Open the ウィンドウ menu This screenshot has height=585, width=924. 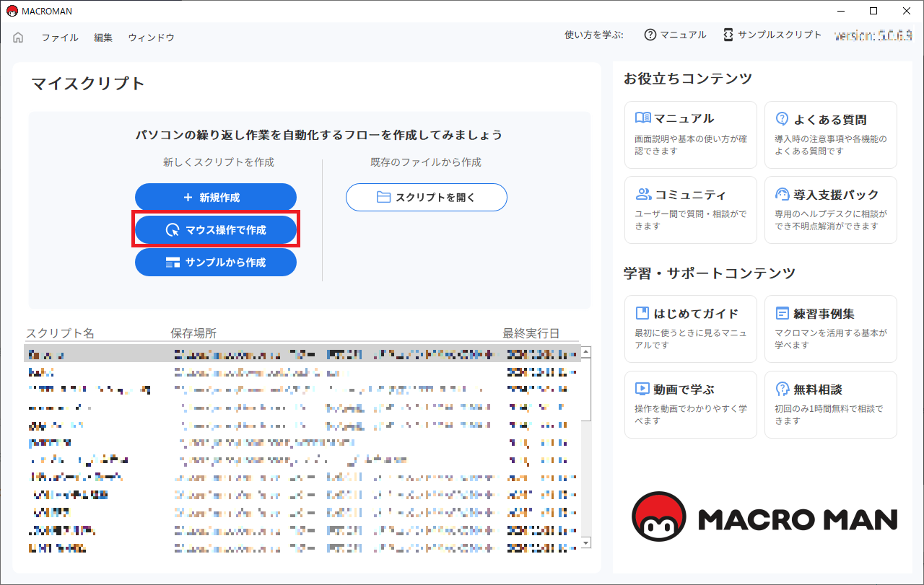pyautogui.click(x=152, y=38)
